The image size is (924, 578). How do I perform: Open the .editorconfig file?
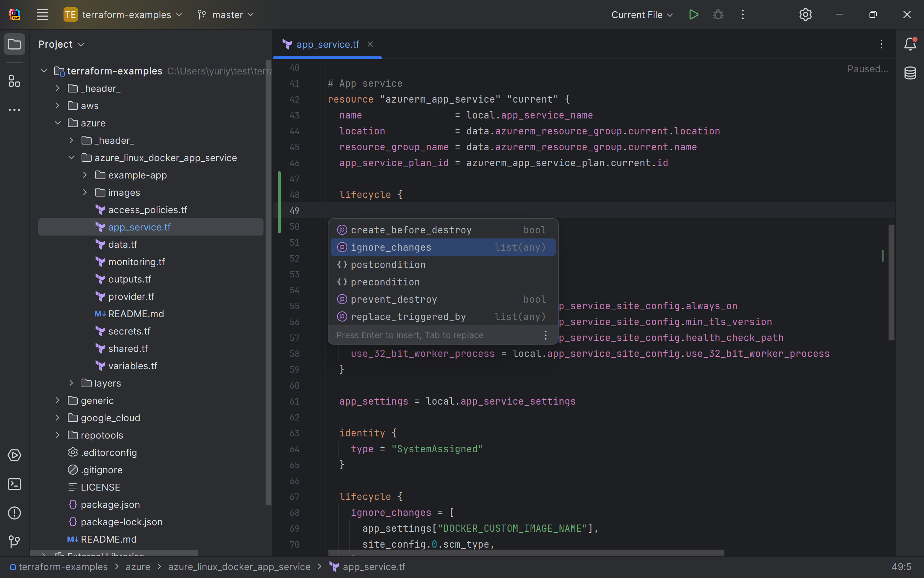(x=109, y=453)
